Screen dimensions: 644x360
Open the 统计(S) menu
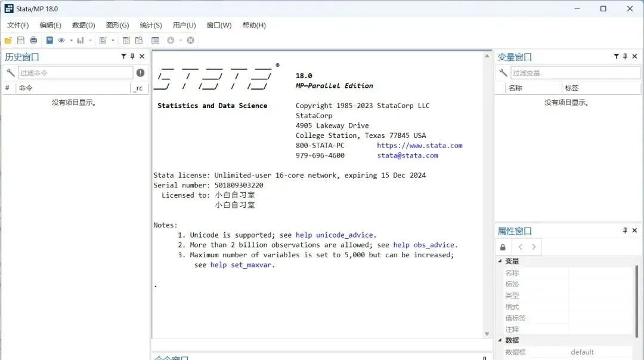pos(151,25)
